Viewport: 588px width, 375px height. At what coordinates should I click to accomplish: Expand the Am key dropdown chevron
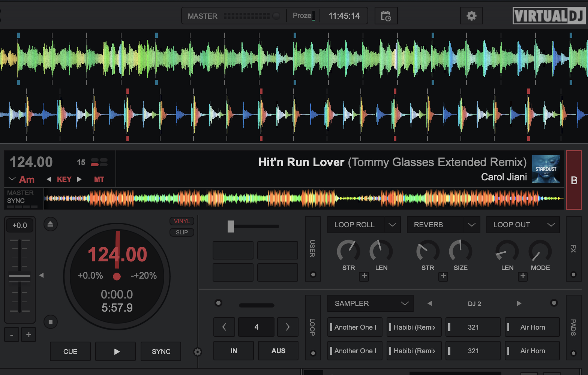point(12,179)
